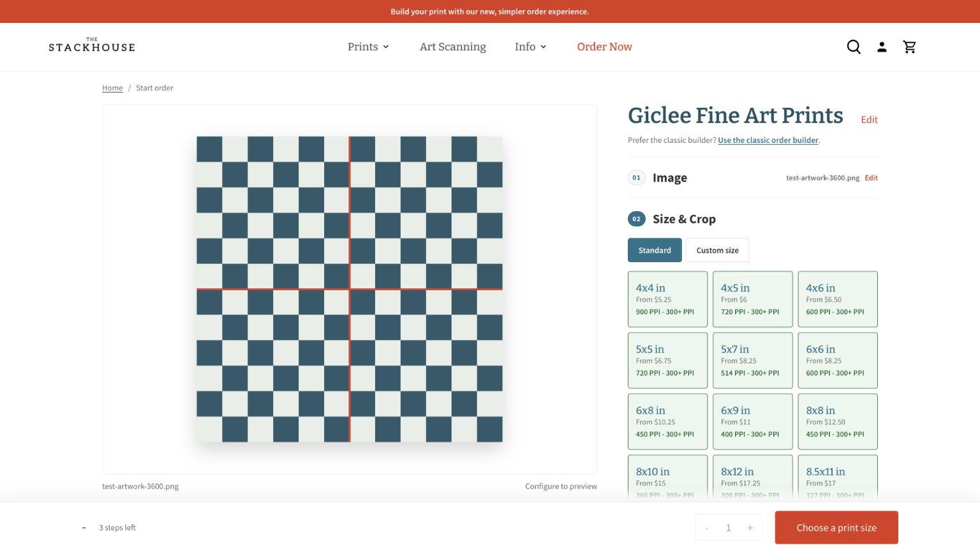Viewport: 980px width, 553px height.
Task: Decrease quantity with minus button
Action: pos(707,528)
